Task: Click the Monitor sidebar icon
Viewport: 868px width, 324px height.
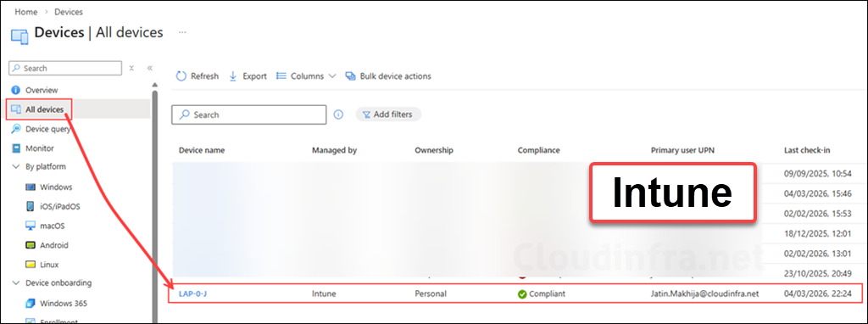Action: click(x=15, y=148)
